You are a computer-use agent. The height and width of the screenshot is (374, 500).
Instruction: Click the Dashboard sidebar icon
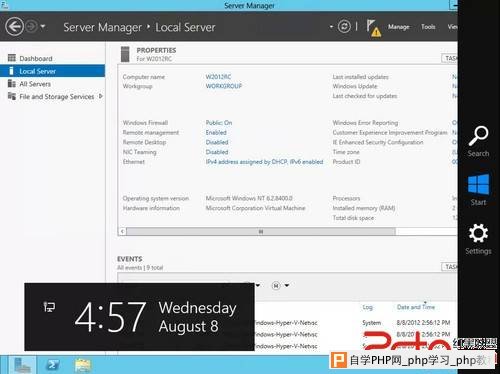(12, 58)
